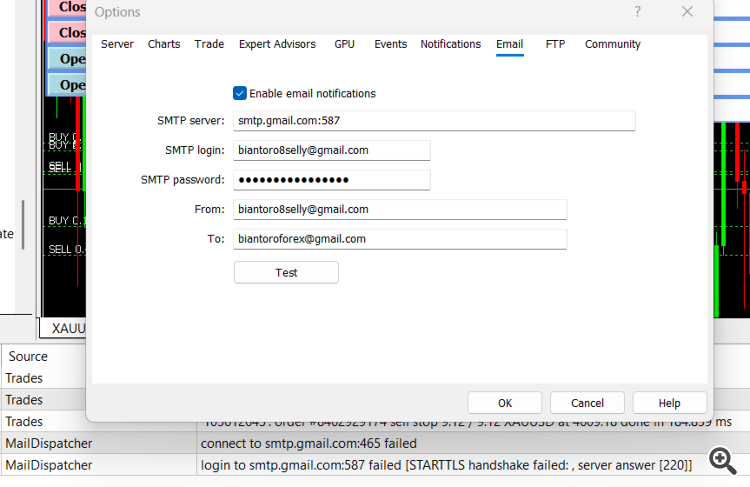
Task: Switch to the Server tab
Action: pos(117,44)
